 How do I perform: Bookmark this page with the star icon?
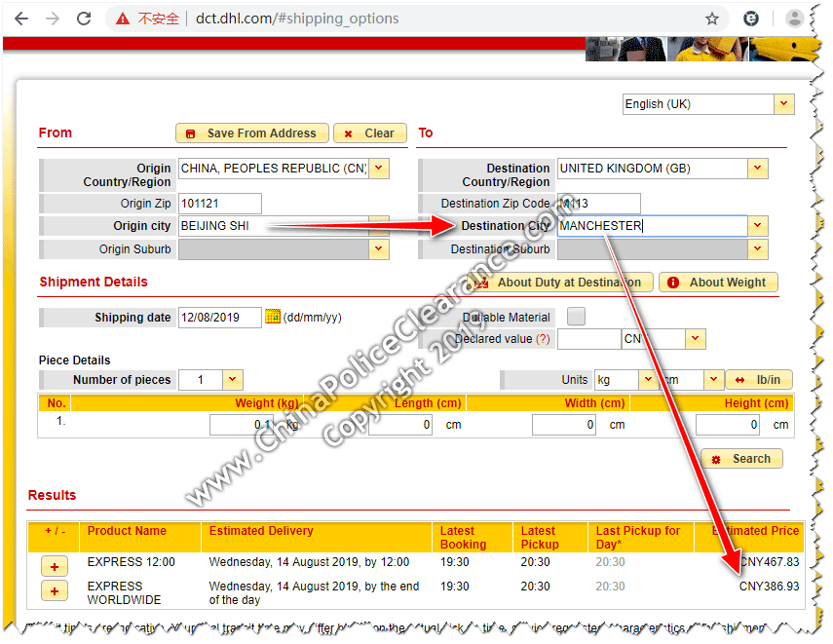712,19
